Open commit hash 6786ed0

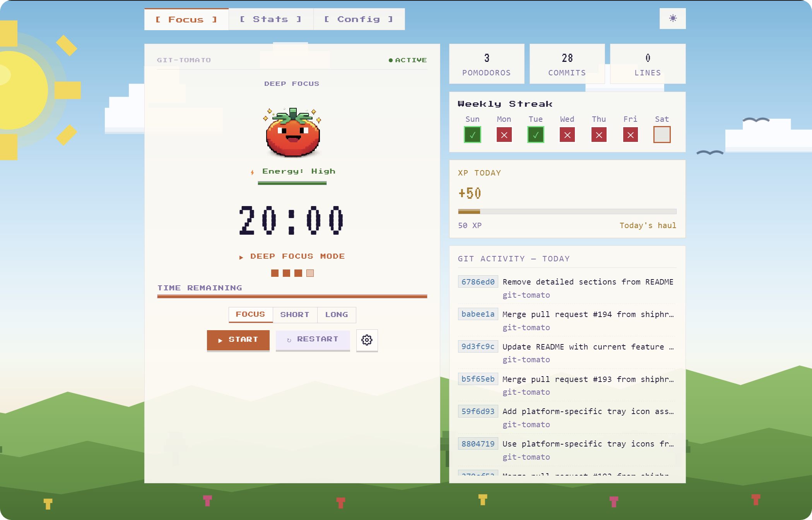point(478,282)
